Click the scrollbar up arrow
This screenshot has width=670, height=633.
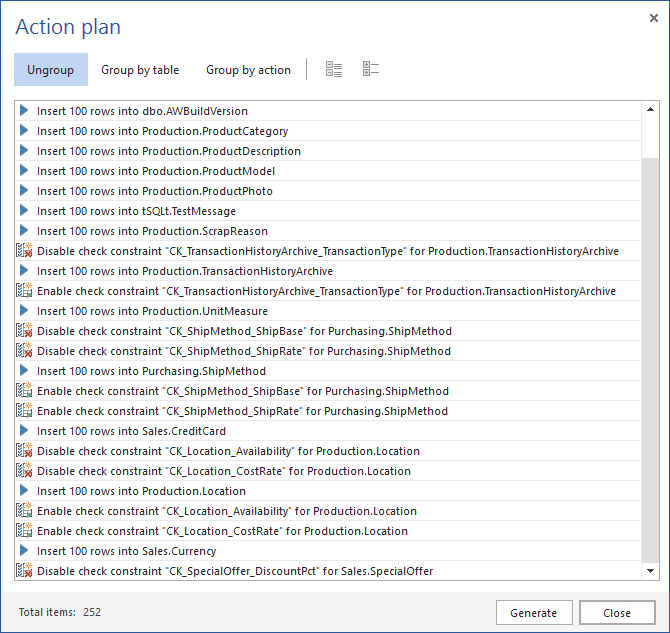[x=651, y=110]
